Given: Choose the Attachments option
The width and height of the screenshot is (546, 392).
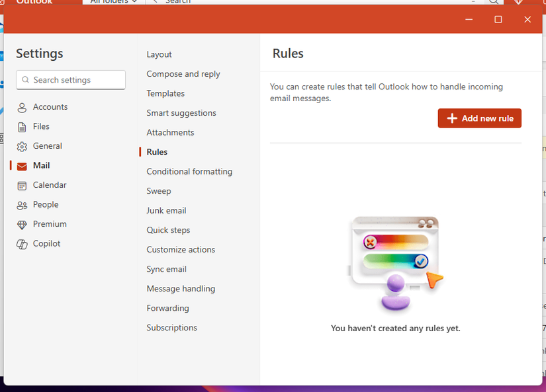Looking at the screenshot, I should click(x=170, y=132).
